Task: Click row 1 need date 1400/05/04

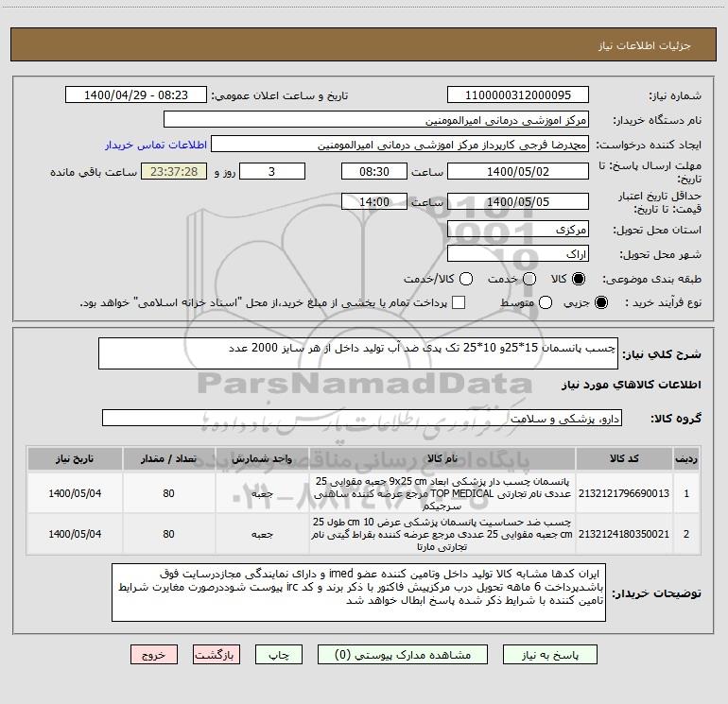Action: [x=75, y=493]
